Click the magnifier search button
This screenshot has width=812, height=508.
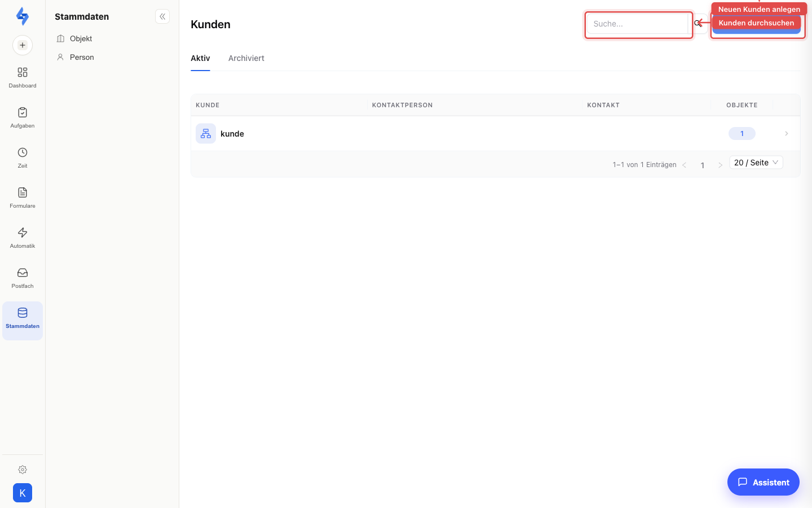[x=698, y=24]
